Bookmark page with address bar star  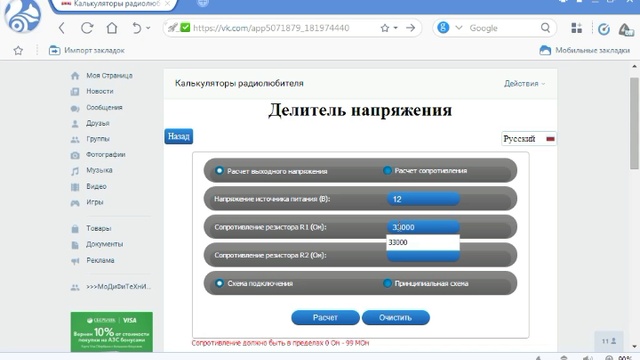384,28
